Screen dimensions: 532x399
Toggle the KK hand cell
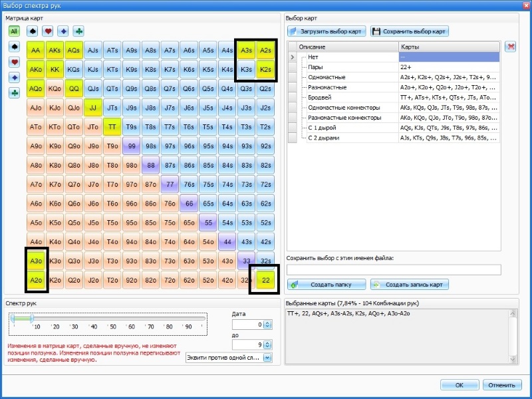point(55,70)
